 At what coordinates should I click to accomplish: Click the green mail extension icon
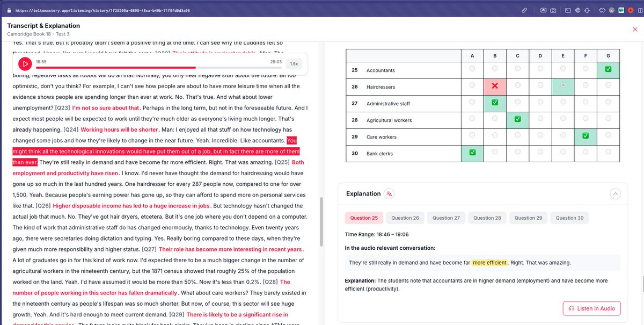(x=621, y=10)
